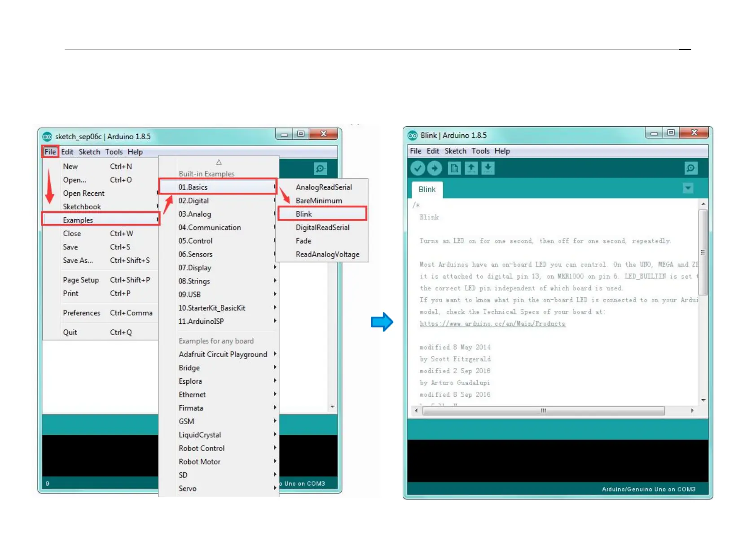Open Preferences from File menu
This screenshot has height=535, width=756.
[x=101, y=313]
